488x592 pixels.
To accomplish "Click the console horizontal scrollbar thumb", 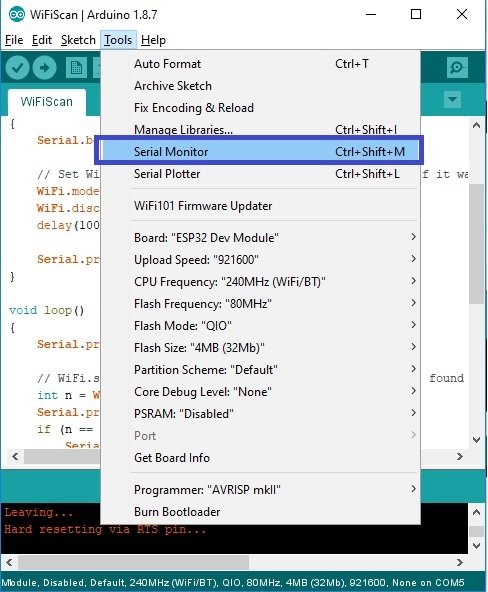I will [133, 562].
